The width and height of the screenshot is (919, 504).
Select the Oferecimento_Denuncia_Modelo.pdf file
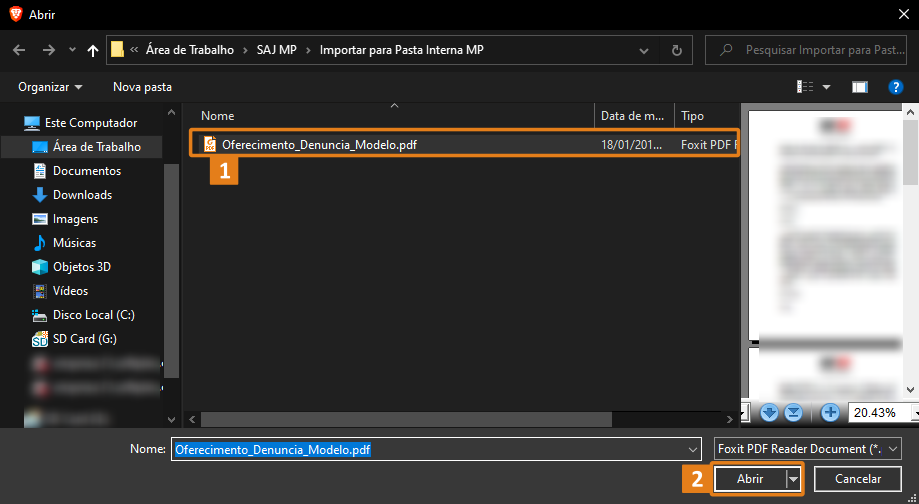tap(319, 144)
